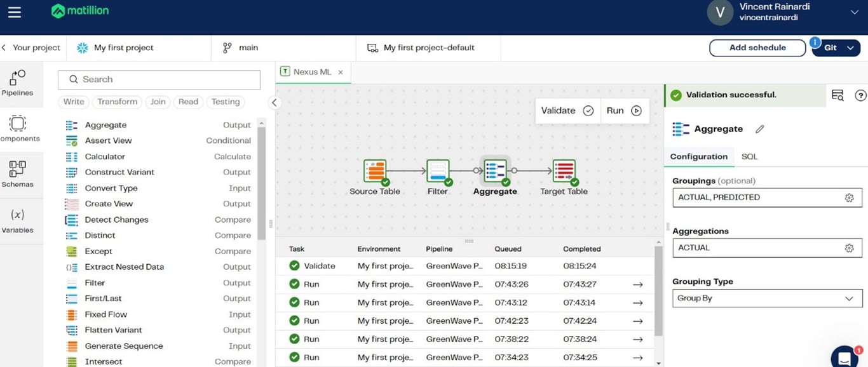868x367 pixels.
Task: Click the sample data search icon near Validation successful
Action: (x=837, y=95)
